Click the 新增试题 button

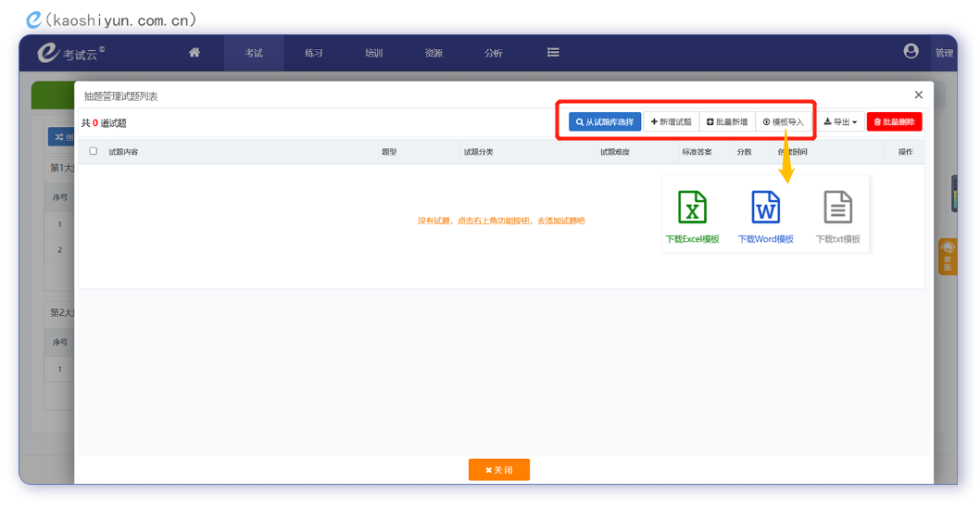pyautogui.click(x=671, y=121)
